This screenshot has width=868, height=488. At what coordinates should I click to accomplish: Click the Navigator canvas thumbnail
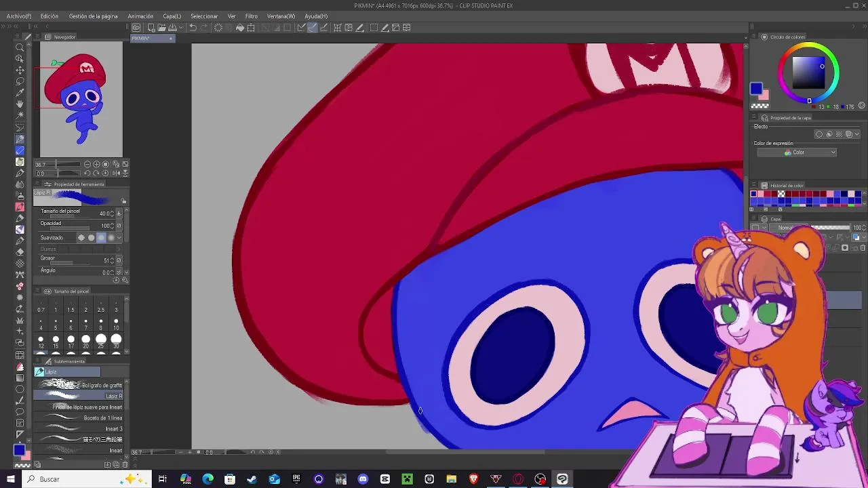(x=81, y=100)
